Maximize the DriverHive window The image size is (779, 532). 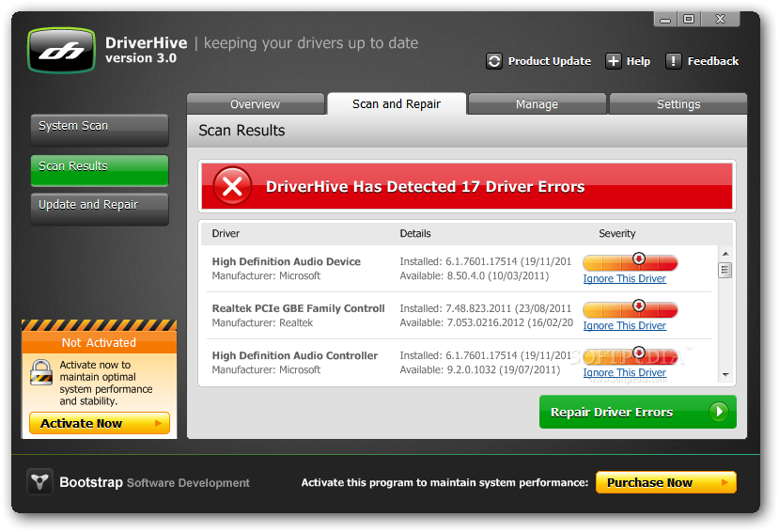tap(689, 20)
